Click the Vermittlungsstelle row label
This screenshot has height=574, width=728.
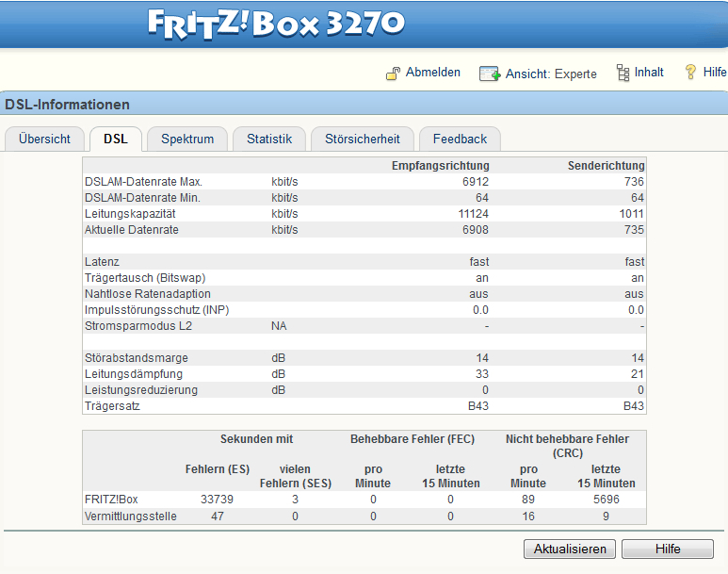tap(131, 517)
